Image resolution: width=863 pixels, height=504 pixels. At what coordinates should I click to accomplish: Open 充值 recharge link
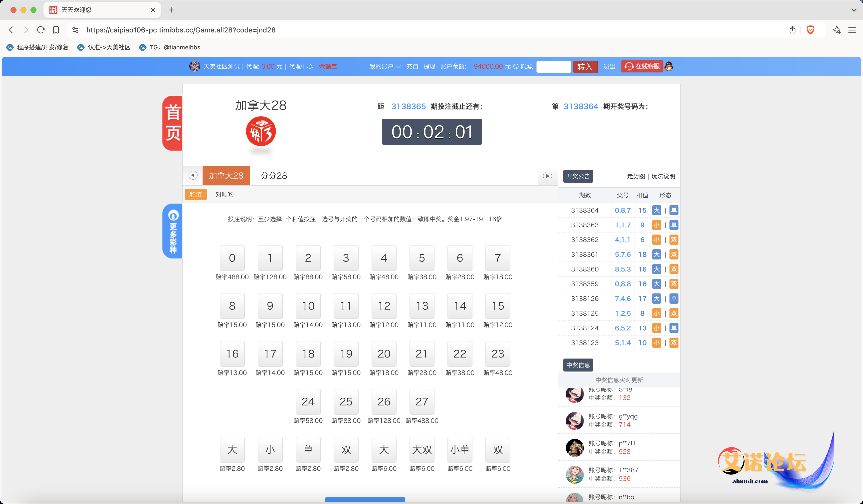pos(412,66)
